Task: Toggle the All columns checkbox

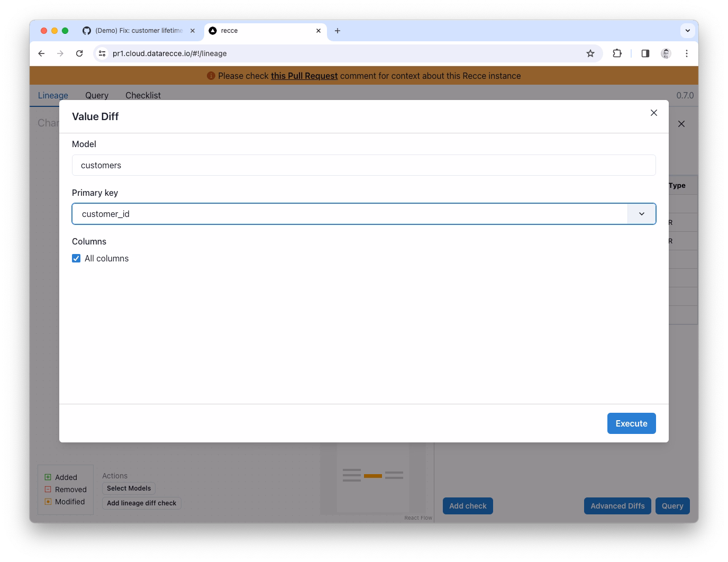Action: (76, 258)
